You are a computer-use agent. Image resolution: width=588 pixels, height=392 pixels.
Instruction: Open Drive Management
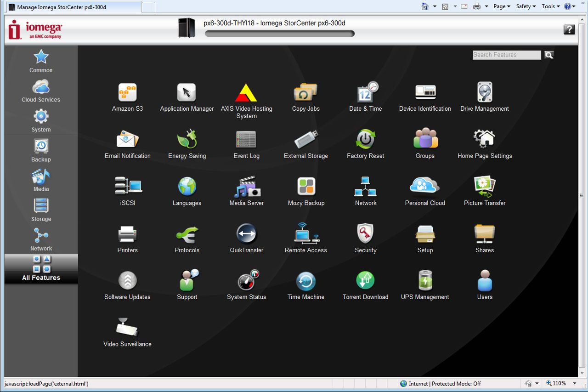click(x=485, y=97)
